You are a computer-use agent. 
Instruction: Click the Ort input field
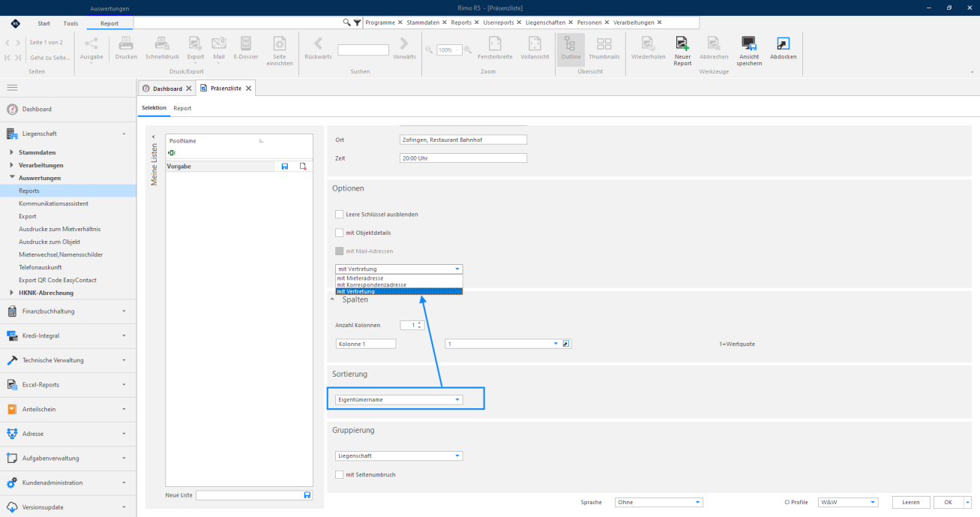pyautogui.click(x=463, y=140)
